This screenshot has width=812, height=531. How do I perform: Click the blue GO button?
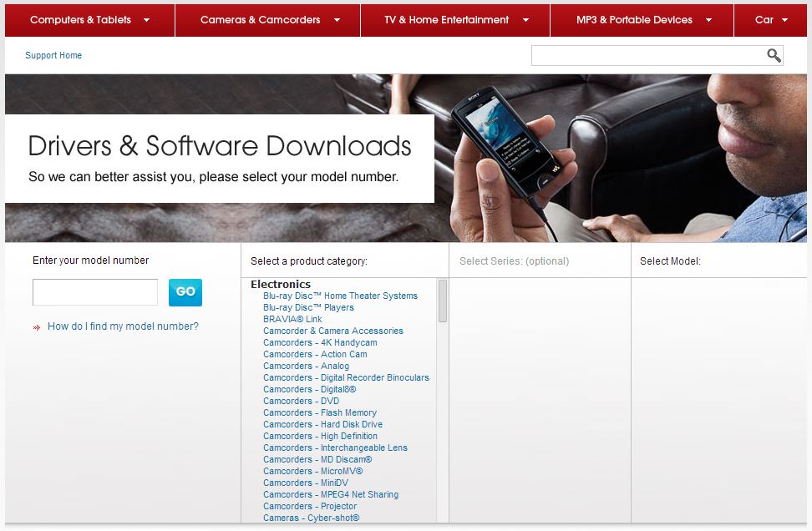185,292
